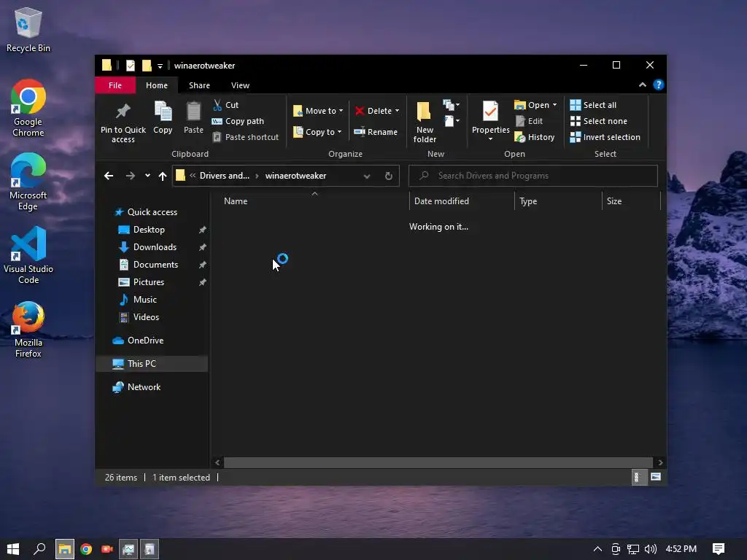Screen dimensions: 747x560
Task: Open Desktop in navigation pane
Action: click(x=149, y=230)
